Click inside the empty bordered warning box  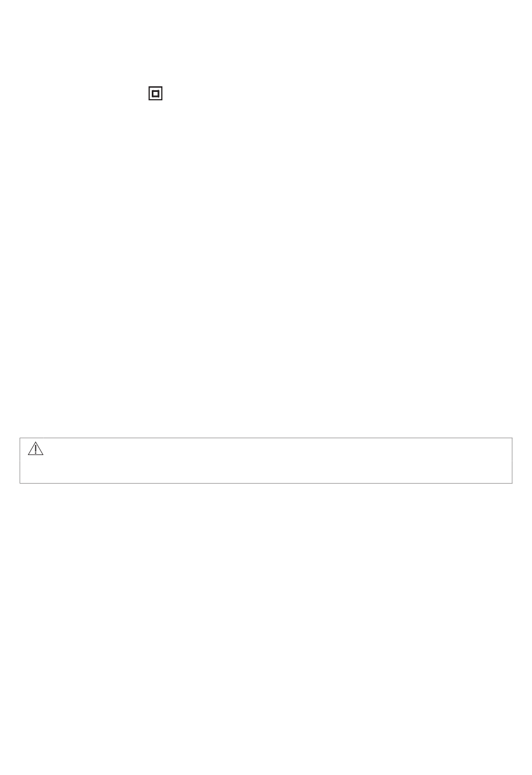[266, 461]
